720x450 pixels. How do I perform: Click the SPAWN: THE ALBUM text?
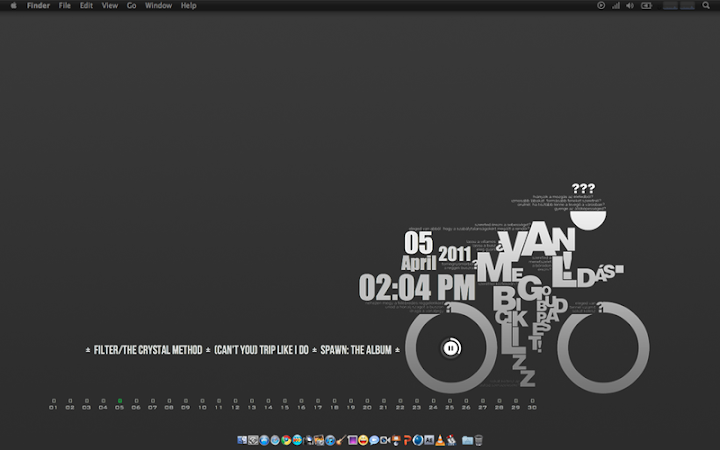(356, 350)
